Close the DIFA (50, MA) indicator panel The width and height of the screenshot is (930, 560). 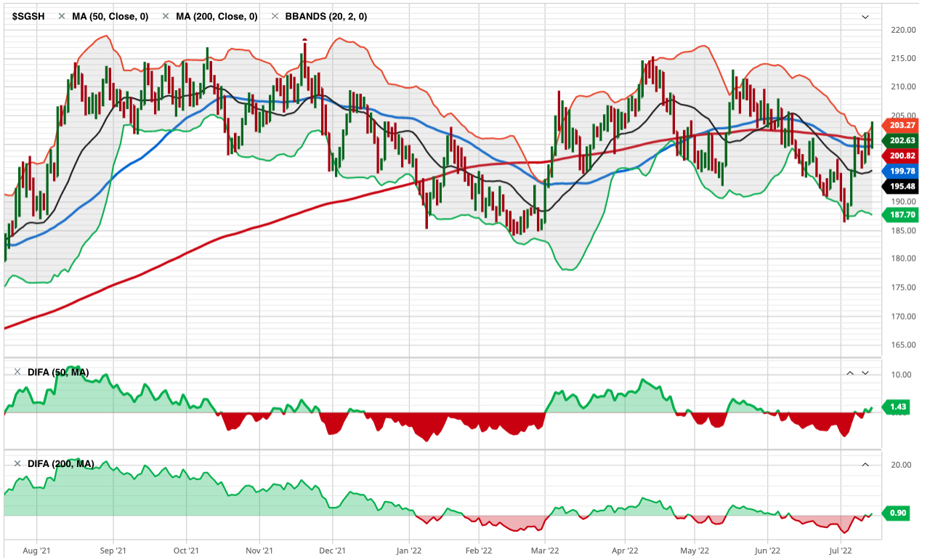[x=17, y=373]
